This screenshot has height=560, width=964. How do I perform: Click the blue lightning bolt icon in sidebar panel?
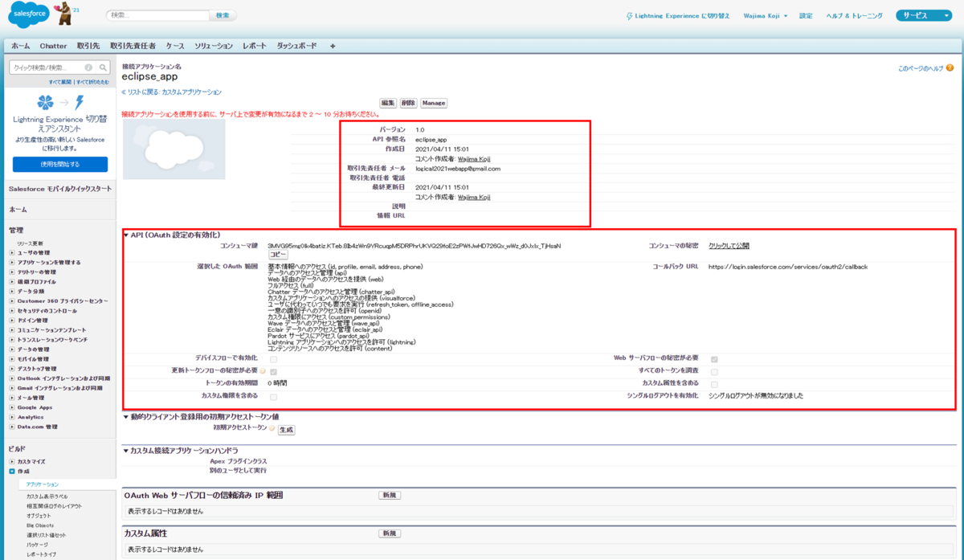pos(79,102)
